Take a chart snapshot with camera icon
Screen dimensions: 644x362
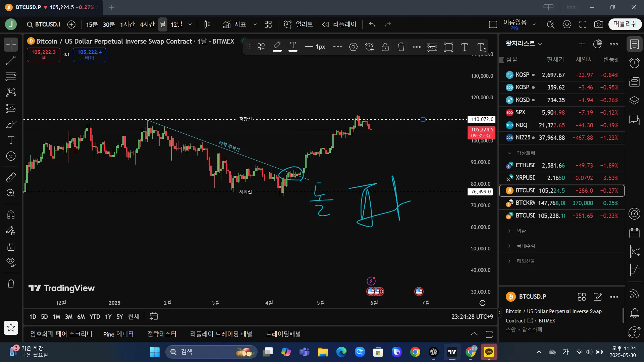point(598,24)
